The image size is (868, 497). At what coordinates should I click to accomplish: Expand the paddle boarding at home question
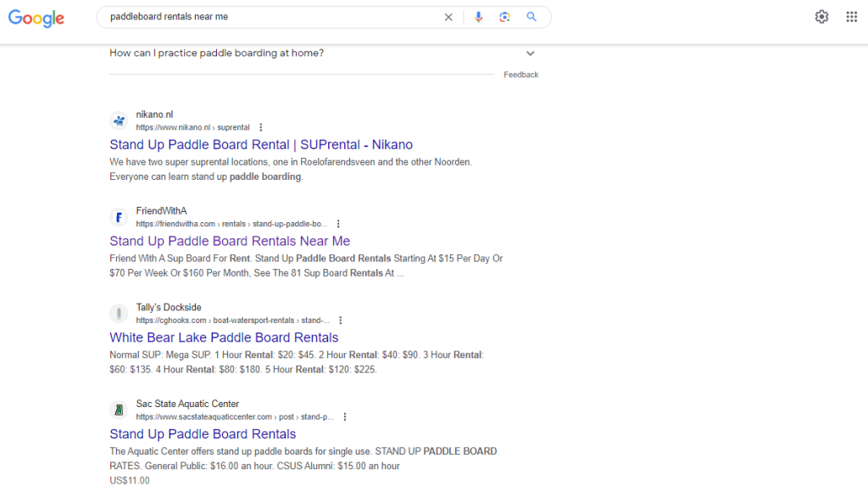[x=531, y=53]
